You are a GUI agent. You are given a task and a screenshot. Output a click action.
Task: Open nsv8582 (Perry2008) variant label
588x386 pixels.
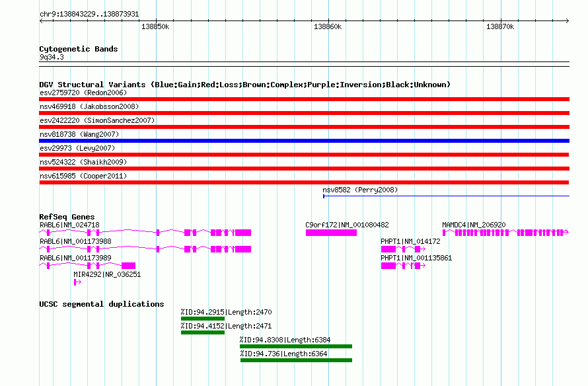[360, 190]
